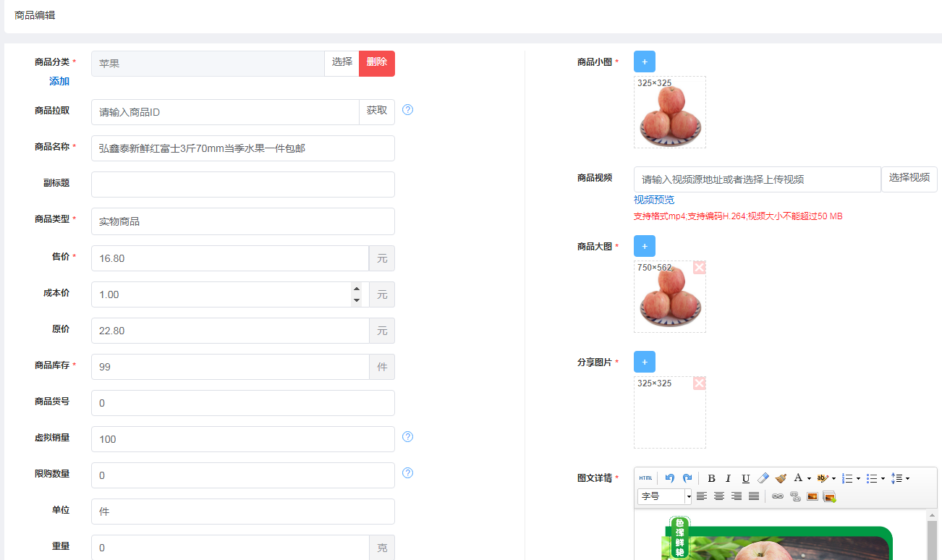942x560 pixels.
Task: Click the 商品分类 field showing 苹果
Action: 208,64
